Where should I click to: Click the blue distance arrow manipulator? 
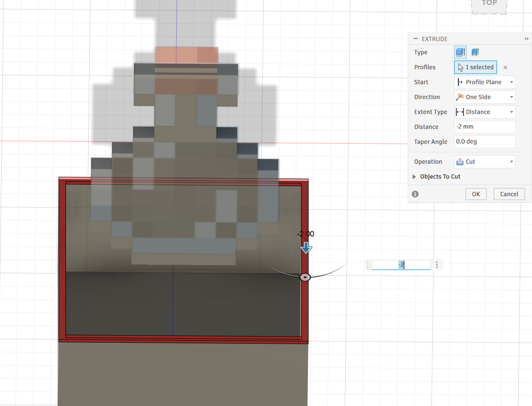pyautogui.click(x=306, y=248)
